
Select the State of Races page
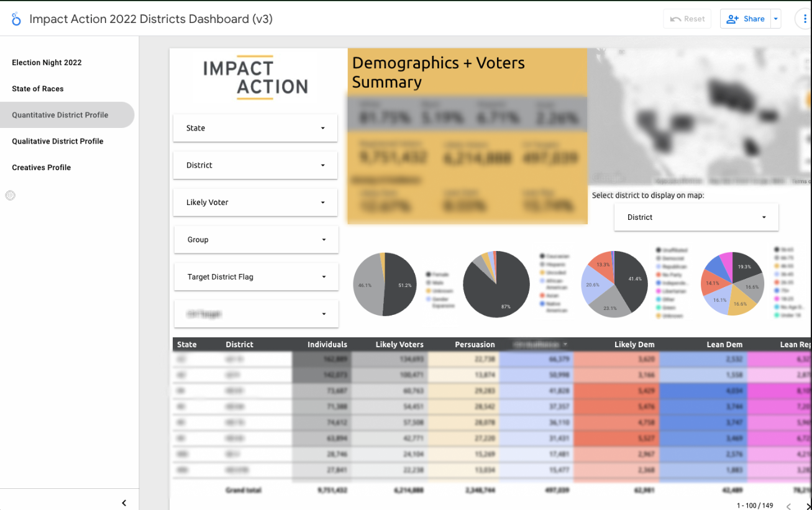click(x=37, y=88)
